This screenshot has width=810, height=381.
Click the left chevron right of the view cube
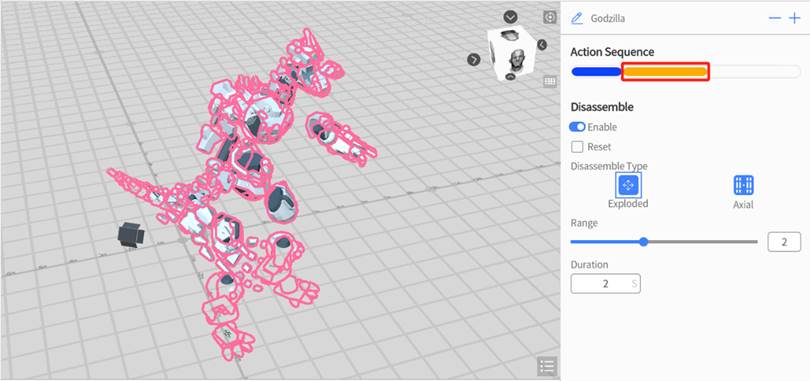[x=542, y=45]
